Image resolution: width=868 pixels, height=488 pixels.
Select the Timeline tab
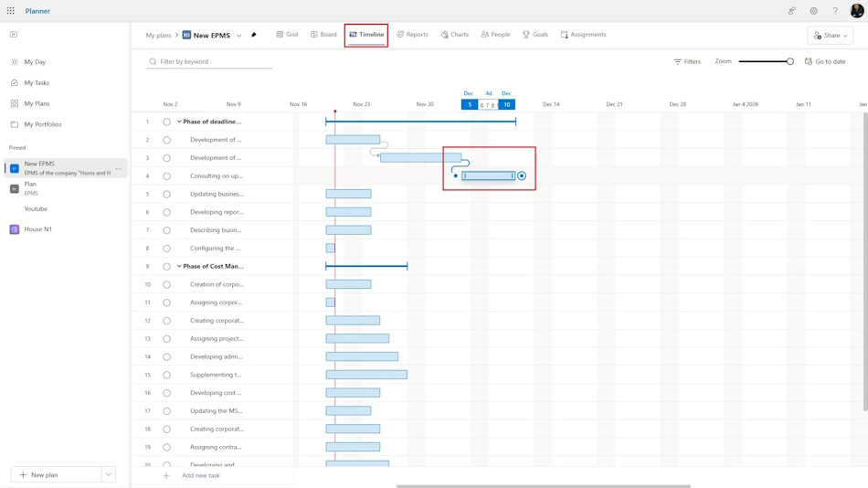(x=365, y=35)
